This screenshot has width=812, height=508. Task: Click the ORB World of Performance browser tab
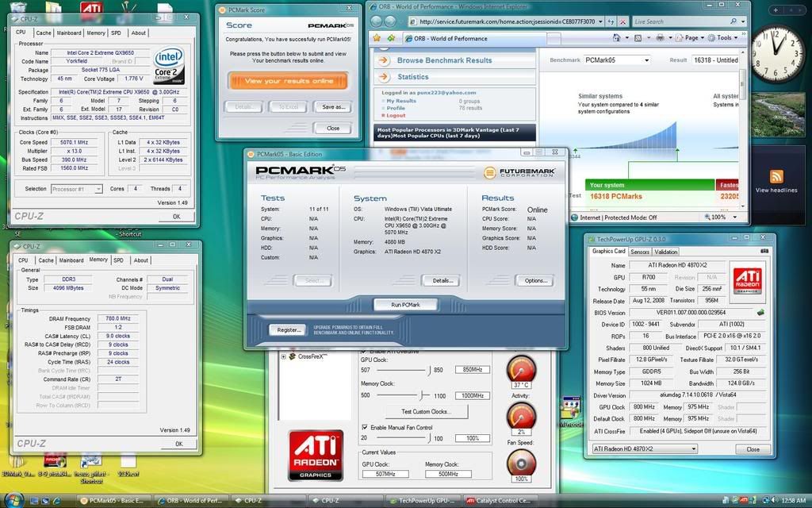(474, 38)
